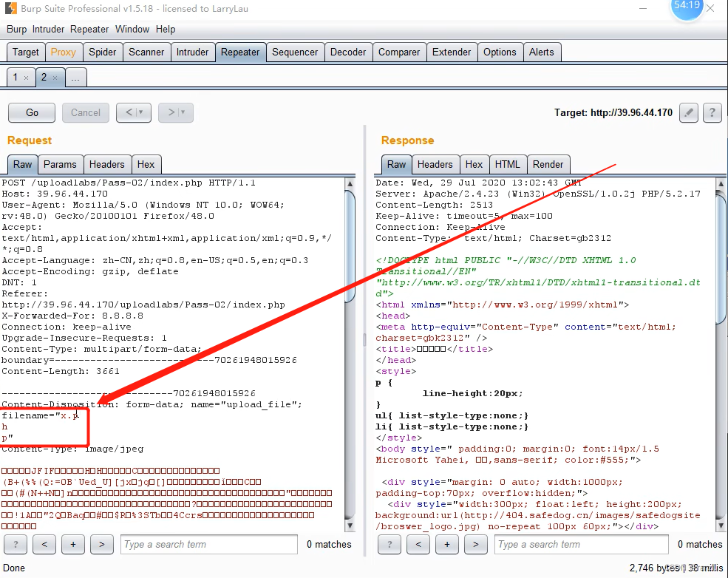Click the Content-Length: 2513 response line
Viewport: 728px width, 578px height.
(x=435, y=205)
